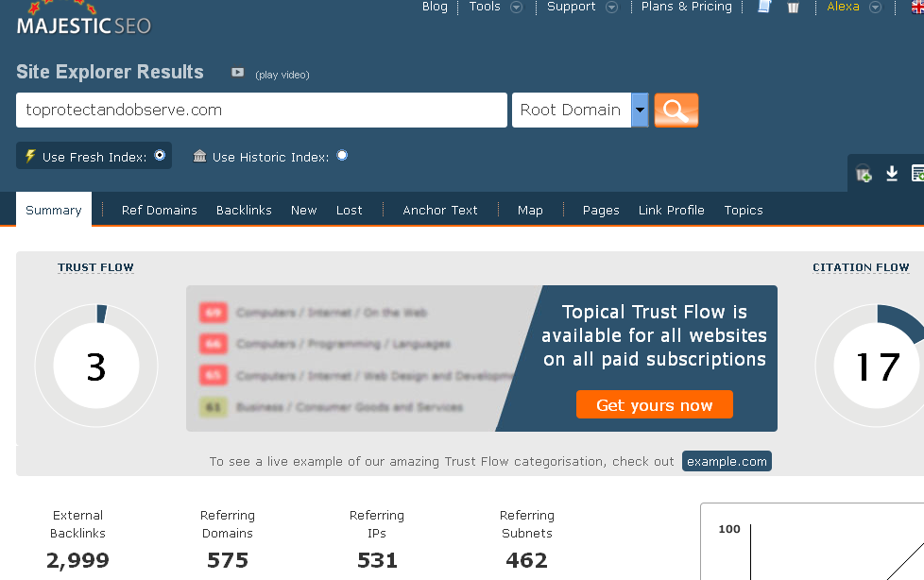Click the Referring Subnets value 462
Image resolution: width=924 pixels, height=580 pixels.
[x=527, y=560]
